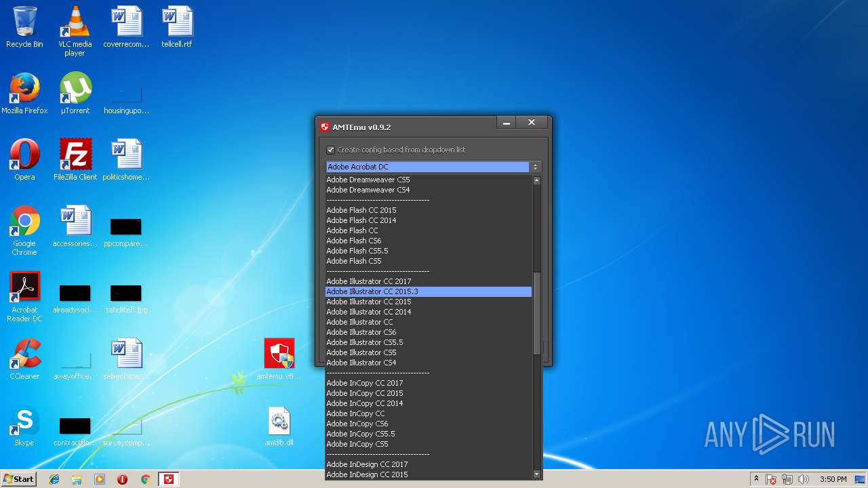Select Adobe InCopy CS5.5 entry
The width and height of the screenshot is (868, 488).
429,434
